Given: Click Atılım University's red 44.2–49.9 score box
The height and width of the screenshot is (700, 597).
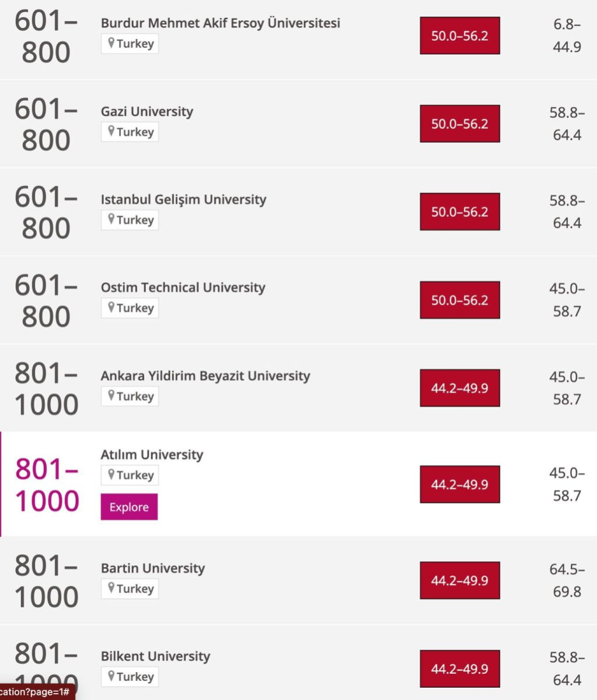Looking at the screenshot, I should [460, 484].
